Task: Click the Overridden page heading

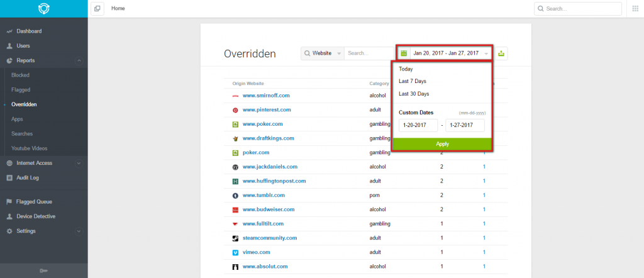Action: [250, 54]
